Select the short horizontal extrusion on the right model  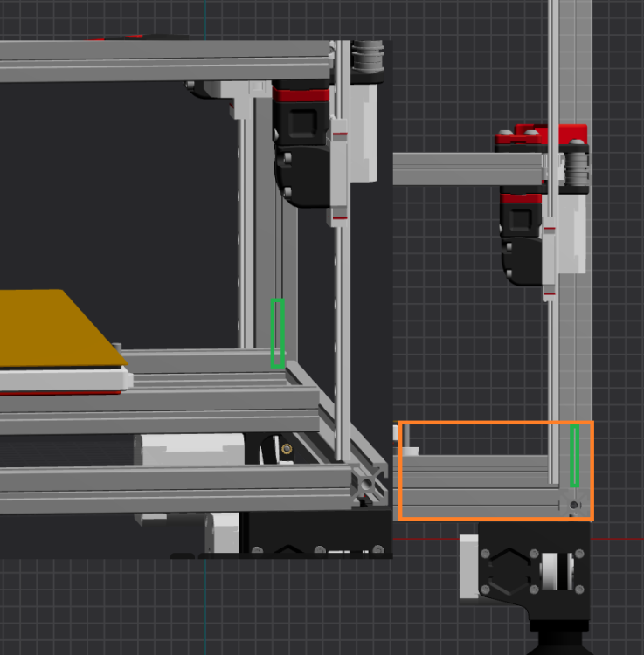pos(468,169)
